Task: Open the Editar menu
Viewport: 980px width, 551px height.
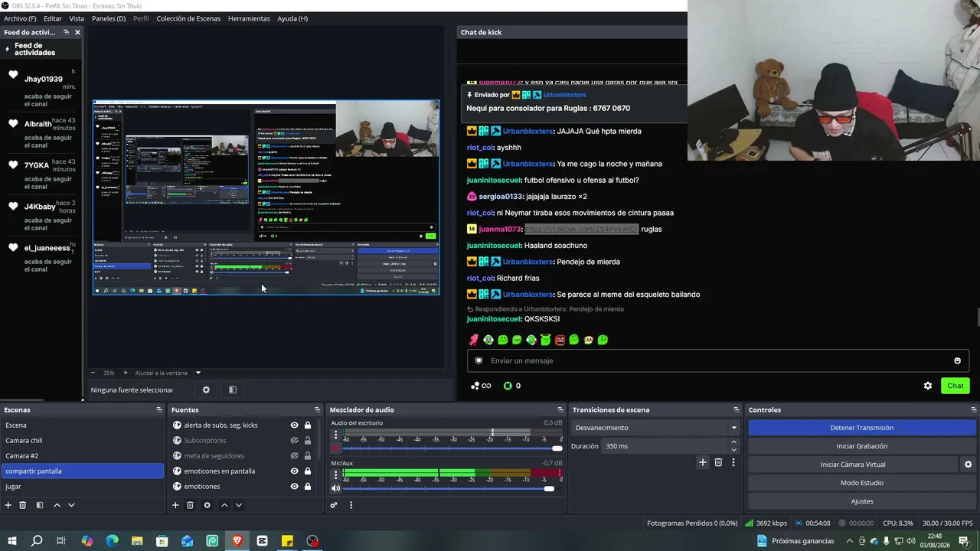Action: [53, 18]
